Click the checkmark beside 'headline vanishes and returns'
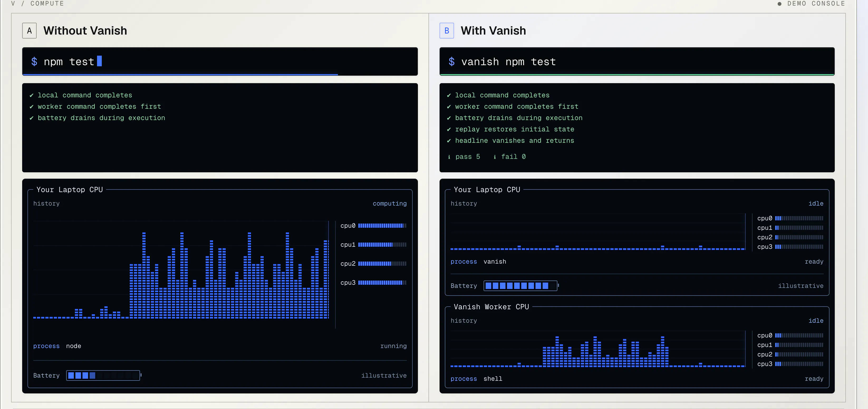 coord(449,141)
